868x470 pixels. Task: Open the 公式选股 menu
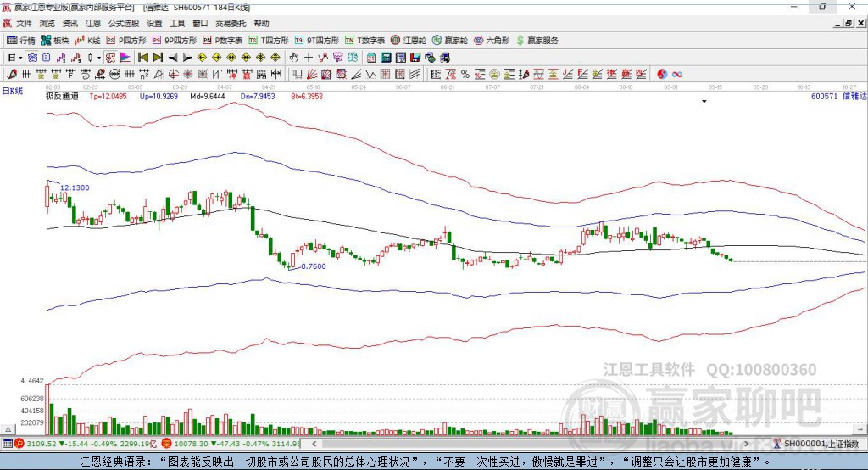point(124,23)
